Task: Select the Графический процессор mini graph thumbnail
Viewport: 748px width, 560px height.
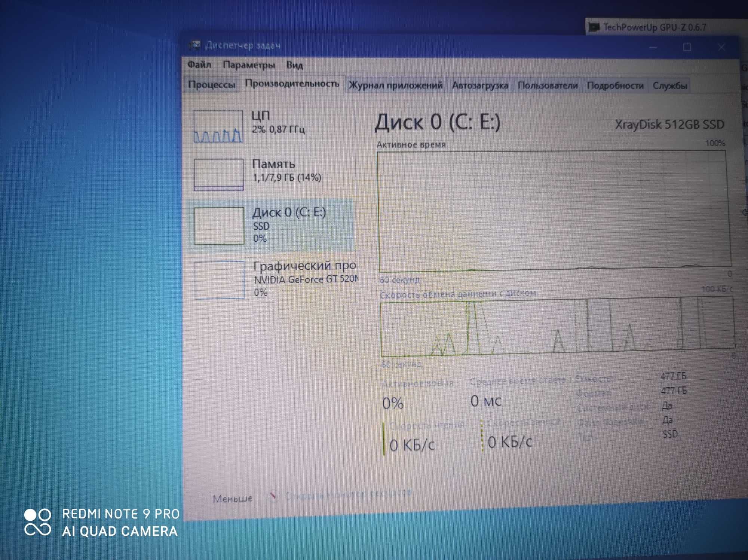Action: 220,280
